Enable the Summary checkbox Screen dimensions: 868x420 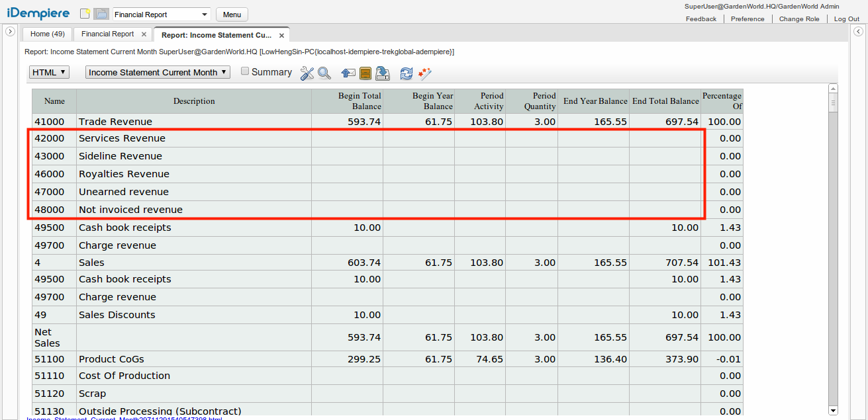245,71
